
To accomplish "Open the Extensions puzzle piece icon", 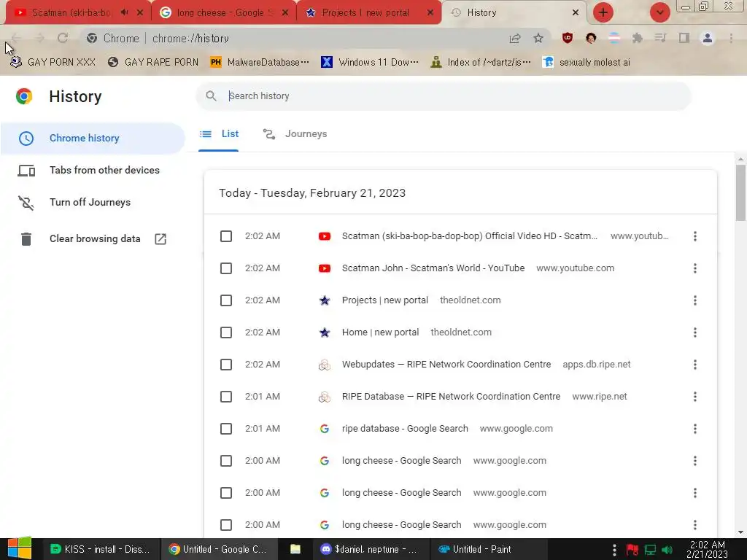I will (638, 38).
